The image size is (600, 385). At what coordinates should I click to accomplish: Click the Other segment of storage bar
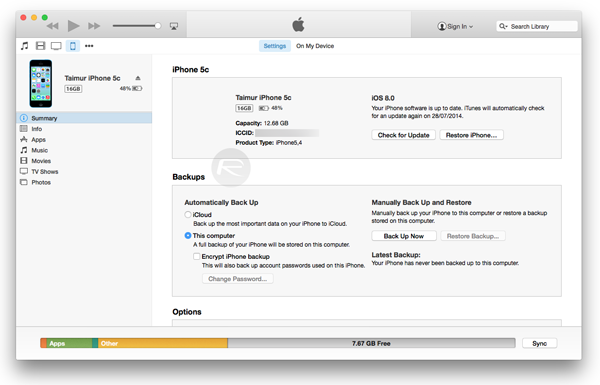click(x=163, y=343)
